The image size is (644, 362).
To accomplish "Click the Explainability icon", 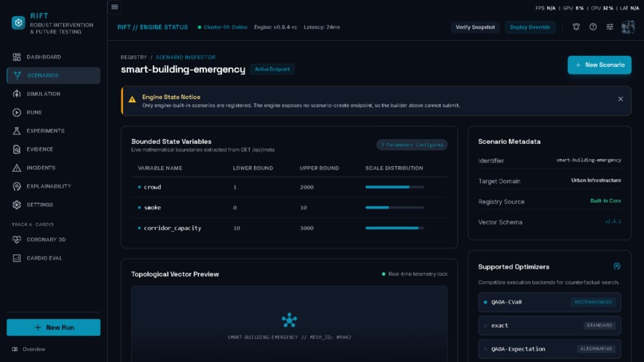I will 17,186.
